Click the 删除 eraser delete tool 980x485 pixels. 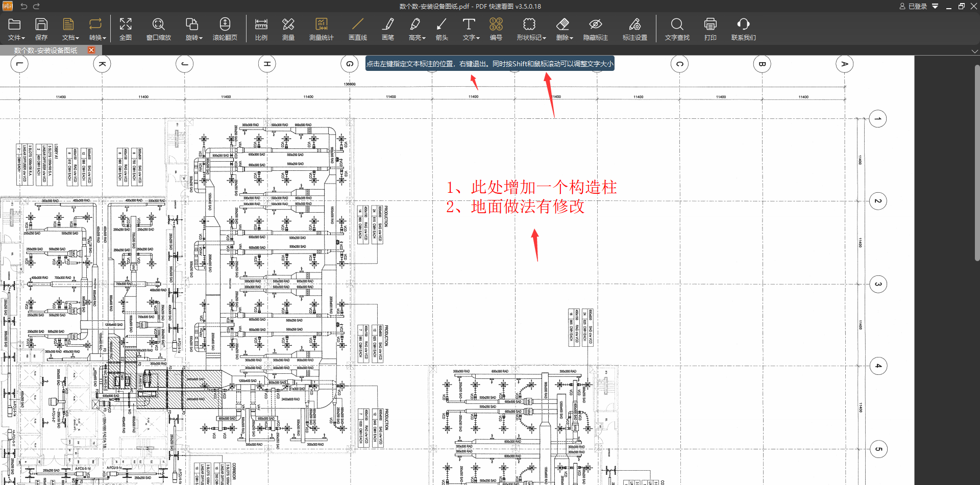click(562, 24)
